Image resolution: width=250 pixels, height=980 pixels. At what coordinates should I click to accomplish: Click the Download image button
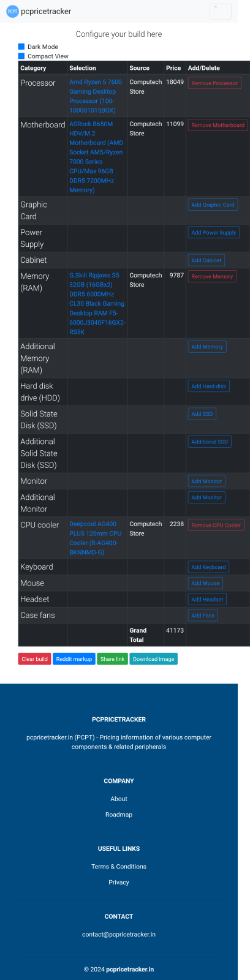[153, 659]
